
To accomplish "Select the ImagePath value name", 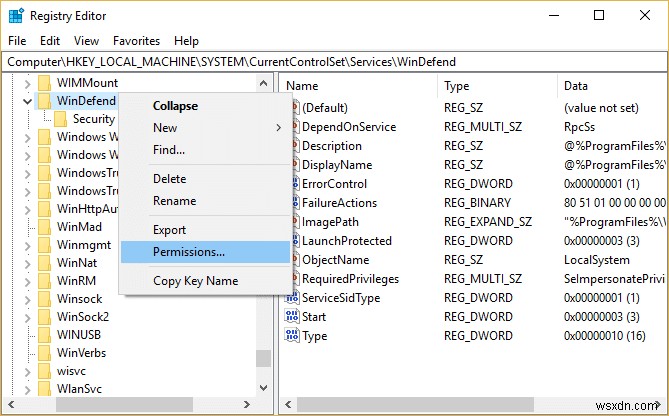I will 330,221.
